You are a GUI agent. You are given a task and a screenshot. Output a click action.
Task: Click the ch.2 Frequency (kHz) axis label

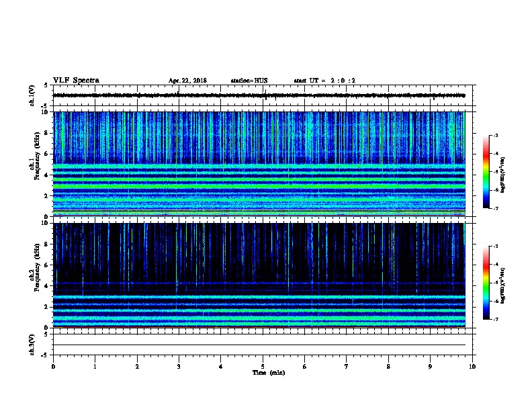[x=36, y=267]
